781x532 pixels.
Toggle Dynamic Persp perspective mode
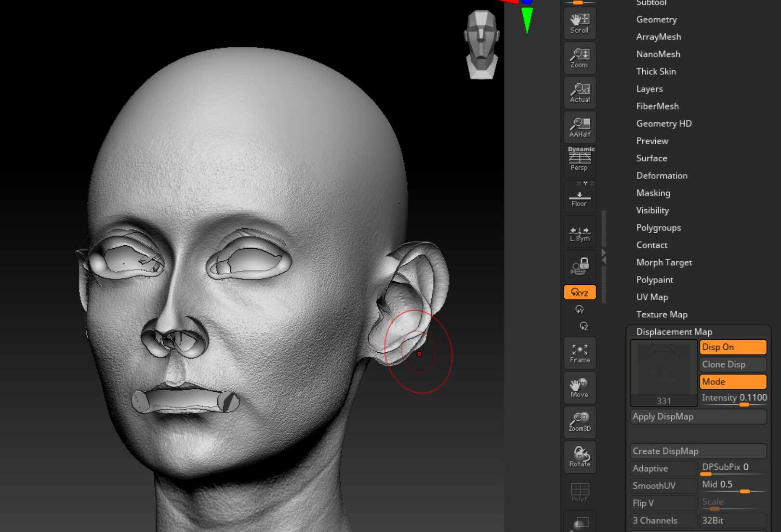pyautogui.click(x=580, y=160)
